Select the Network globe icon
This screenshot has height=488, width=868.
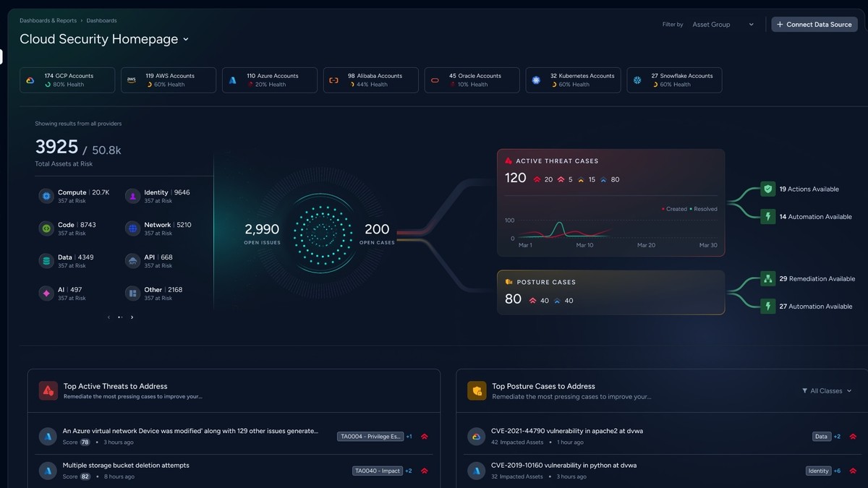pyautogui.click(x=132, y=228)
